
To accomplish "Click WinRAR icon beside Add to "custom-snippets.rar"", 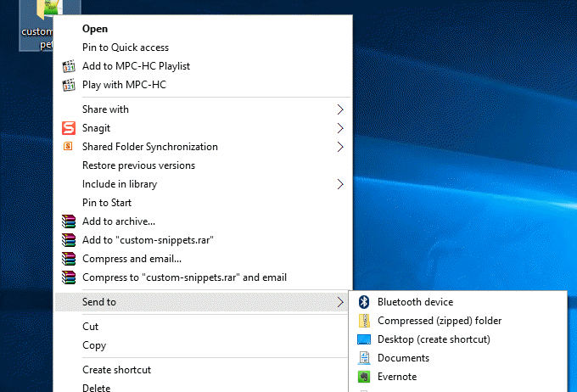I will (69, 240).
